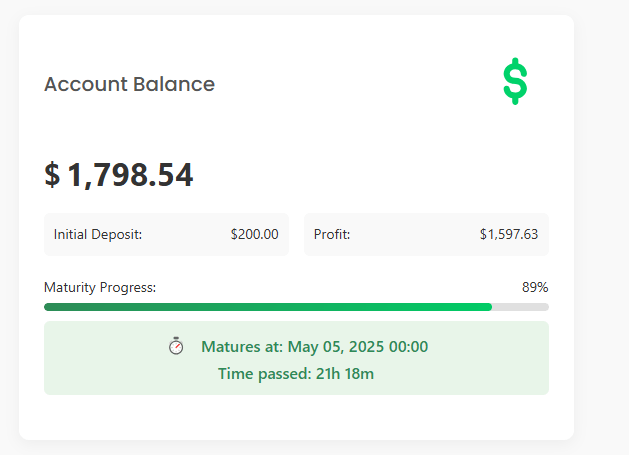Viewport: 629px width, 455px height.
Task: Click the Initial Deposit label
Action: (98, 235)
